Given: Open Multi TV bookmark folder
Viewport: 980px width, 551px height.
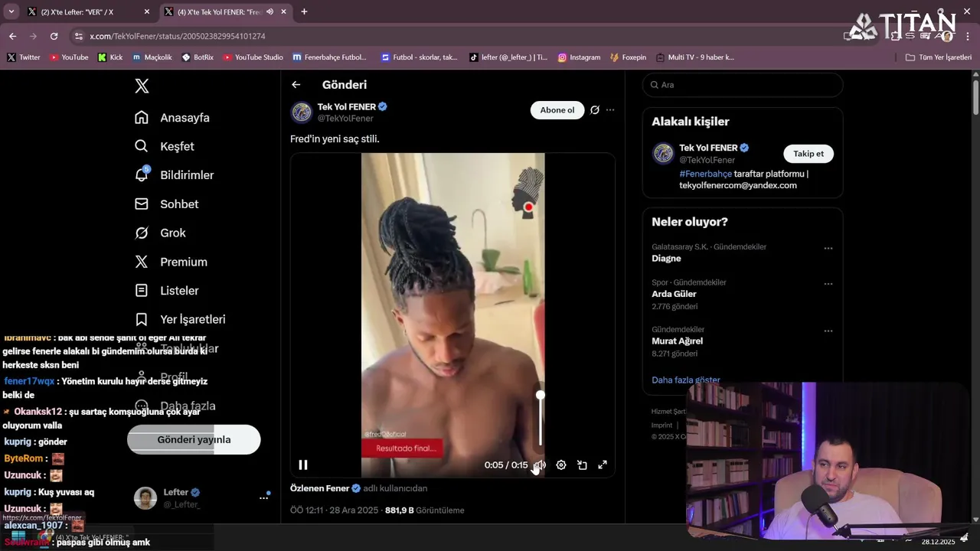Looking at the screenshot, I should point(695,57).
